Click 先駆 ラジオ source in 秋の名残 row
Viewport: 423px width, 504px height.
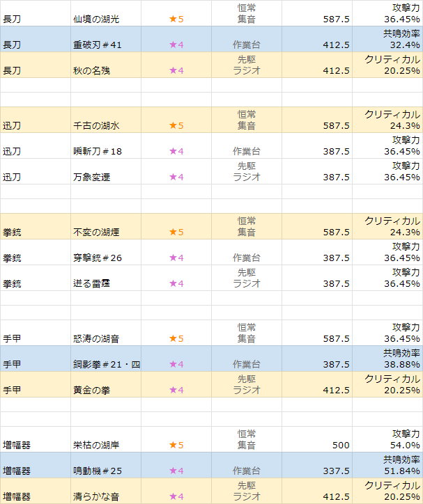[247, 65]
